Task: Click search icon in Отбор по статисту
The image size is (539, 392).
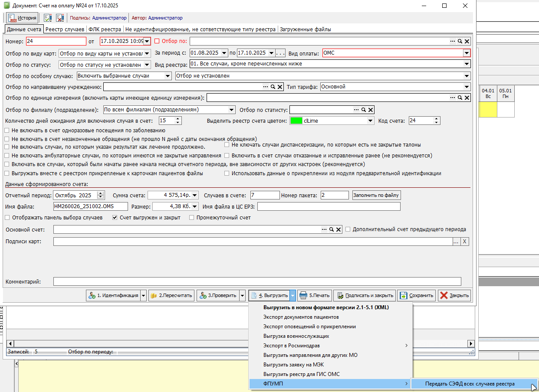Action: pos(364,110)
